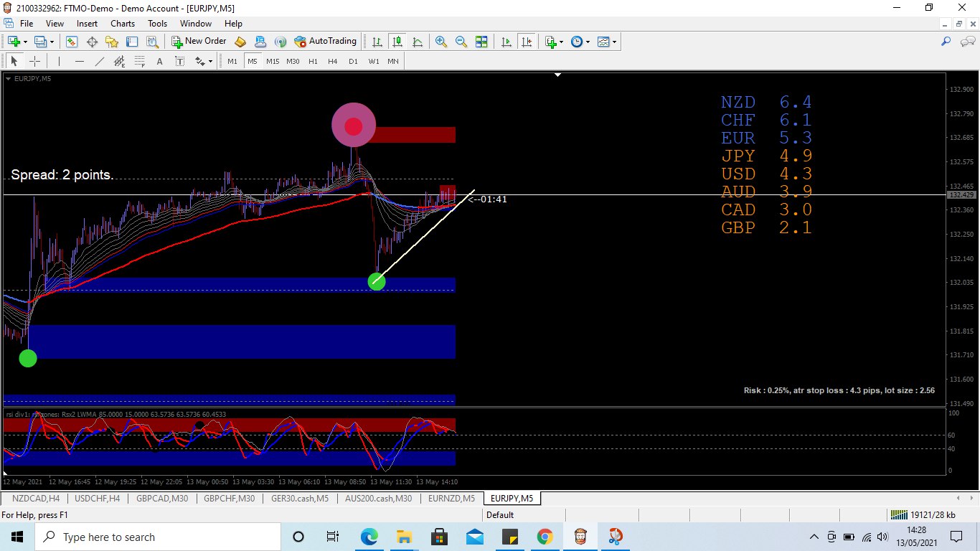Screen dimensions: 980x551
Task: Toggle chart Auto Scroll
Action: click(x=507, y=42)
